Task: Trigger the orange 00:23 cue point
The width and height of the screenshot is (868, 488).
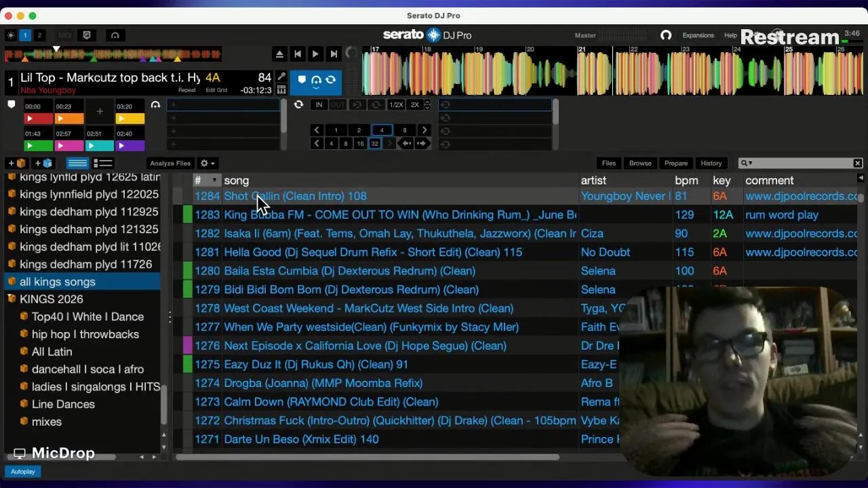Action: (69, 119)
